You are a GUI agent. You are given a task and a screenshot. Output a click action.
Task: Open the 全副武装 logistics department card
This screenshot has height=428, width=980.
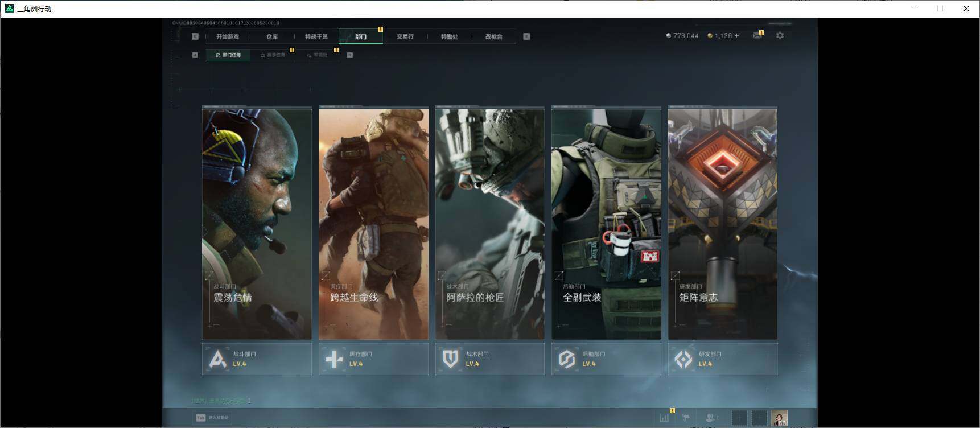coord(606,224)
